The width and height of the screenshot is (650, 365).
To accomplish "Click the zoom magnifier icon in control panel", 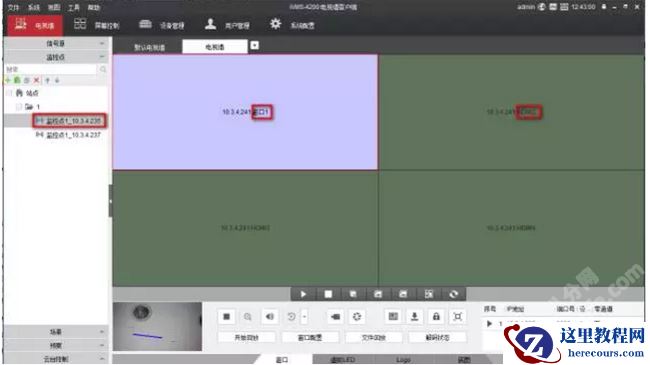I will tap(247, 317).
